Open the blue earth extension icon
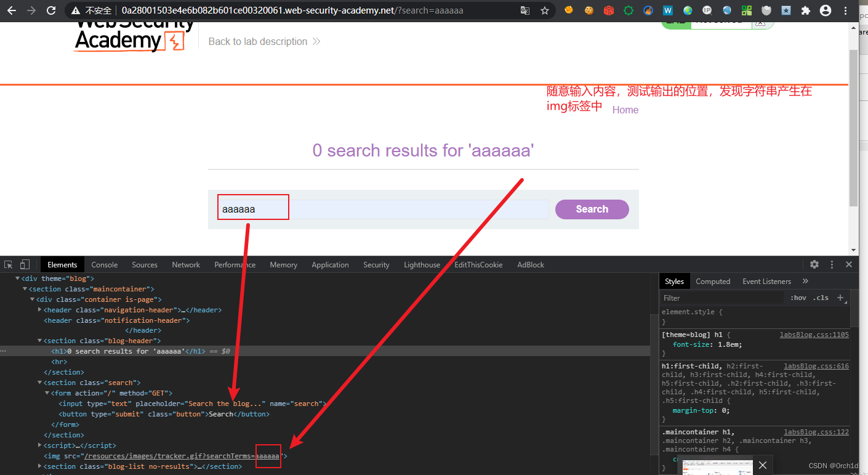Screen dimensions: 868x475 pos(727,10)
